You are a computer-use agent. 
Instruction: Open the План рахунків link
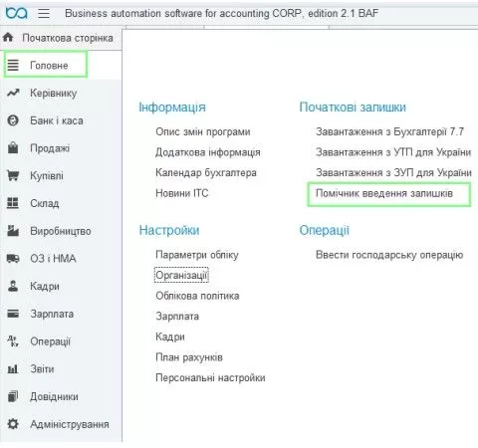click(x=189, y=357)
